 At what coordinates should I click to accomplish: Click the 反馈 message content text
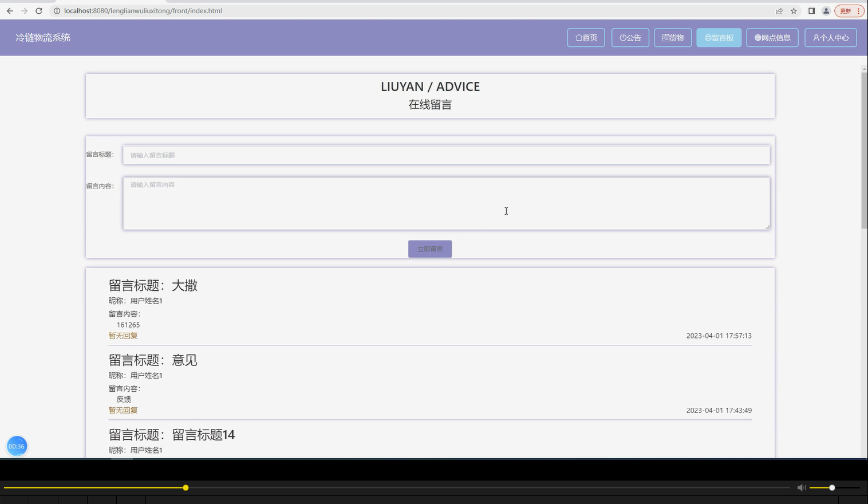tap(124, 399)
